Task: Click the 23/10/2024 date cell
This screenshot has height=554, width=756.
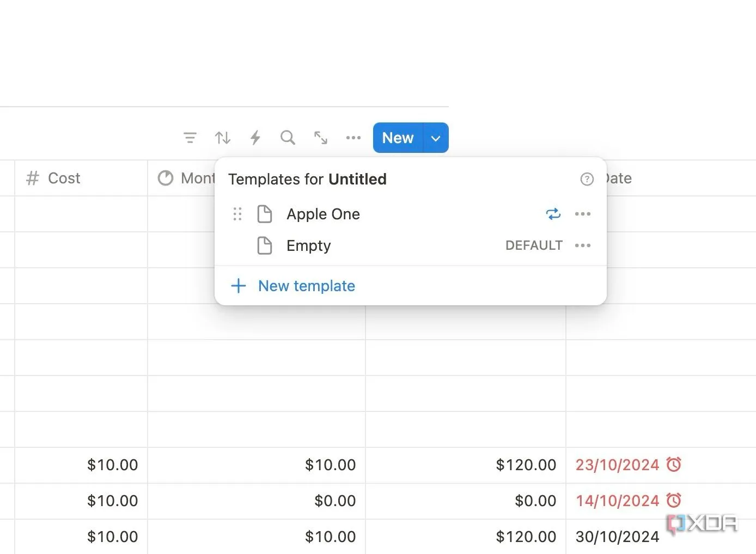Action: tap(617, 465)
